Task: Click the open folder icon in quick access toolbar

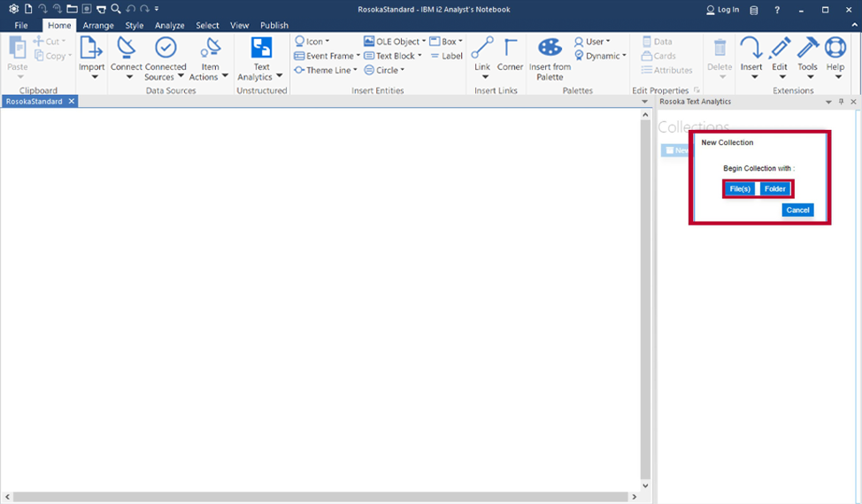Action: [72, 9]
